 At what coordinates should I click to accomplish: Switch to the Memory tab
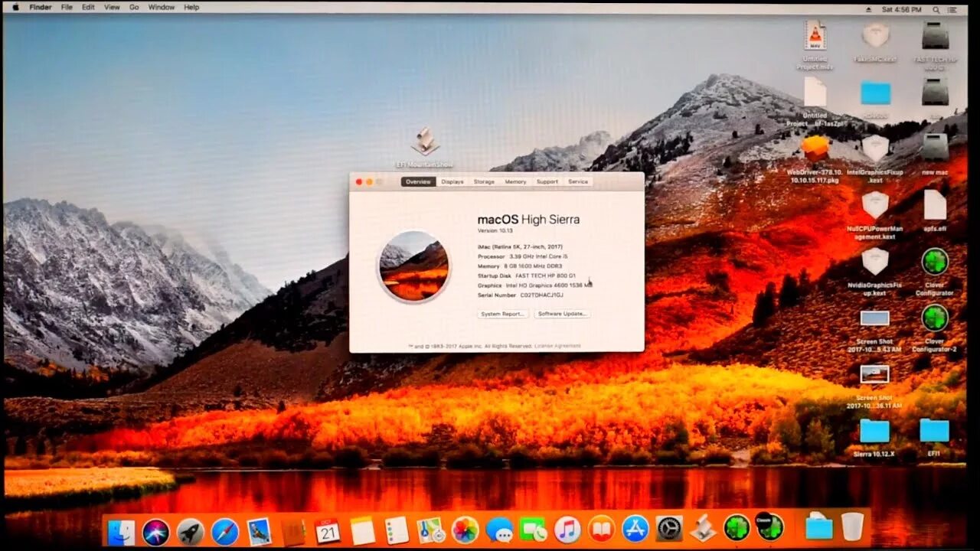pyautogui.click(x=515, y=181)
